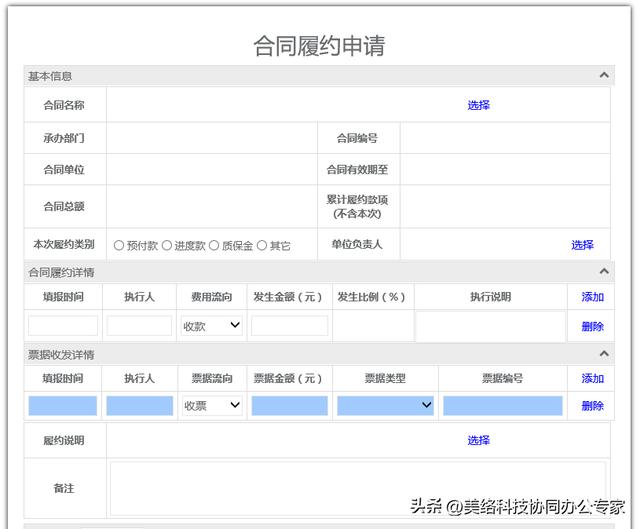Focus the 填报时间 field in 合同履约详情

(63, 326)
